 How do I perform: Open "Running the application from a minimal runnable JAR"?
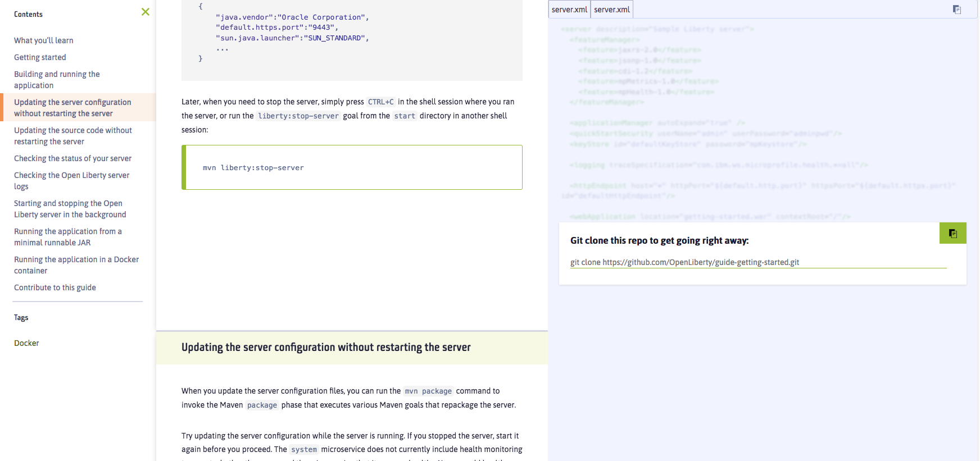click(x=68, y=236)
